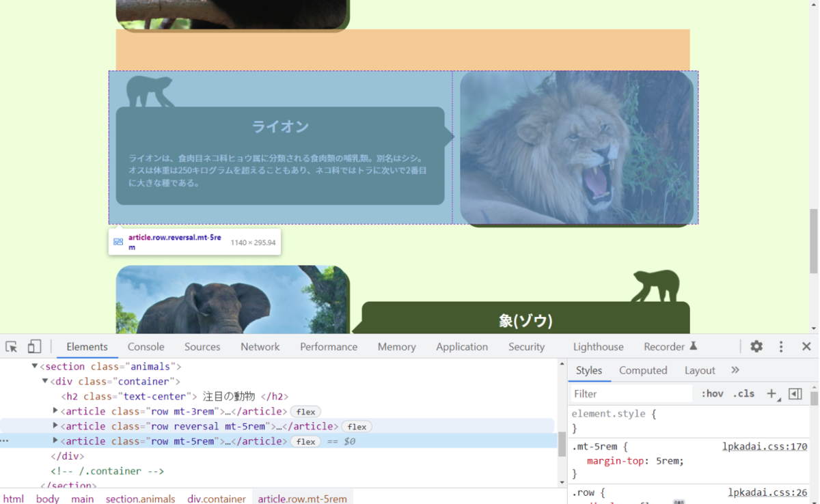Open the Performance tab
820x504 pixels.
(329, 346)
